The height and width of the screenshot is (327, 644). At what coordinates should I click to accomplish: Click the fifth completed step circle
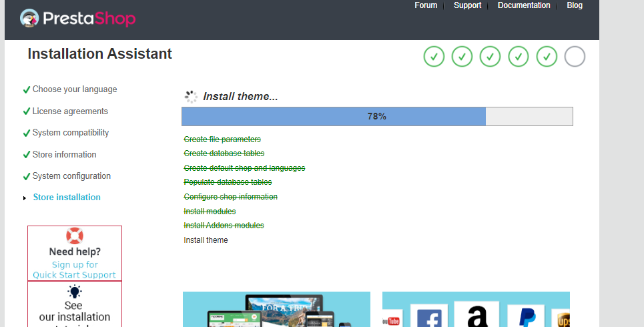pos(547,56)
